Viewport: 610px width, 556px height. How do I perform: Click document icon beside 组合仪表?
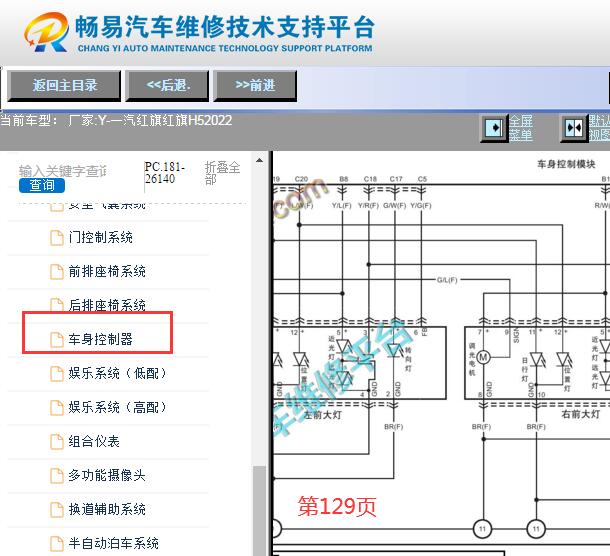click(57, 442)
